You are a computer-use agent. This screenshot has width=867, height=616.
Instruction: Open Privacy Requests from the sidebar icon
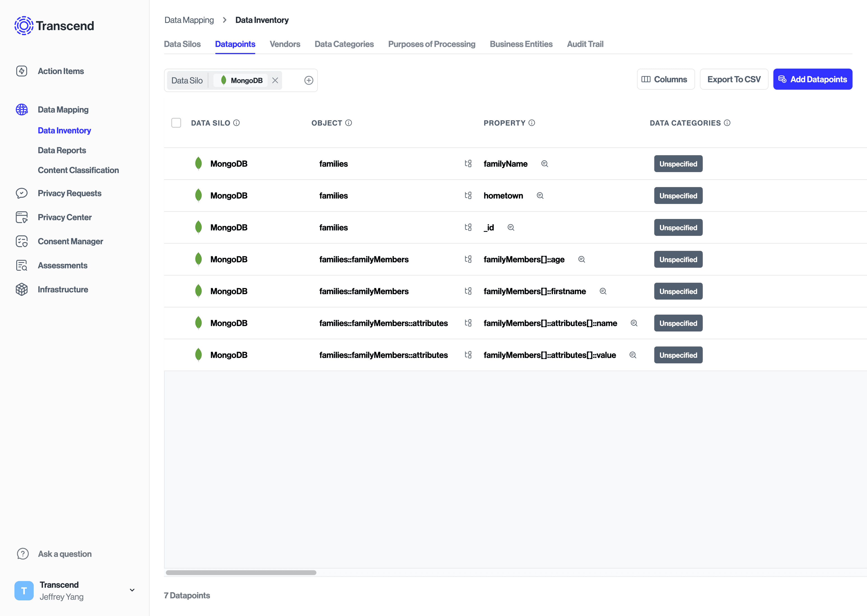tap(22, 193)
